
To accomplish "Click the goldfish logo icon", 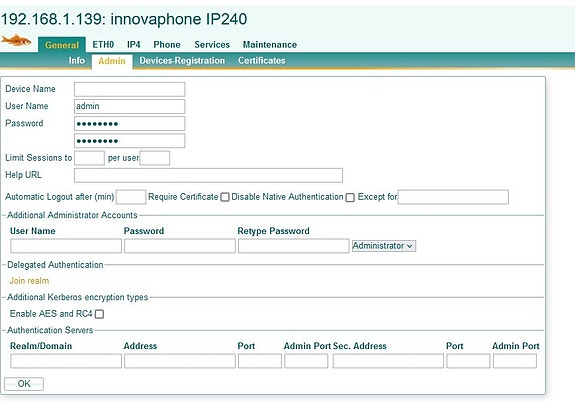I will [x=16, y=40].
